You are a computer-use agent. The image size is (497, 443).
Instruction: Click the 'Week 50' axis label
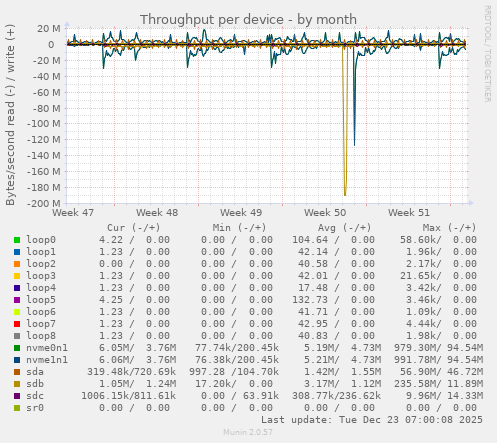(325, 213)
